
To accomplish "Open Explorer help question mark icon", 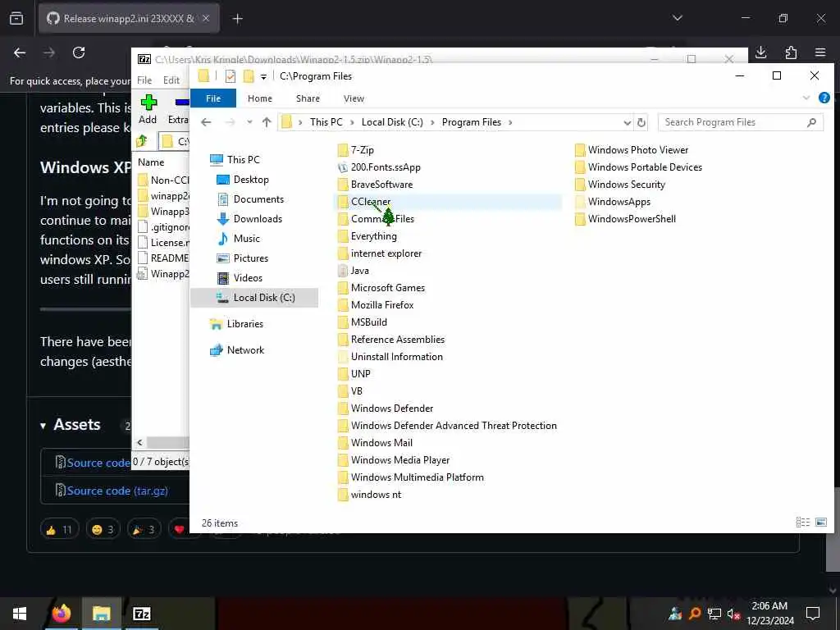I will 824,98.
